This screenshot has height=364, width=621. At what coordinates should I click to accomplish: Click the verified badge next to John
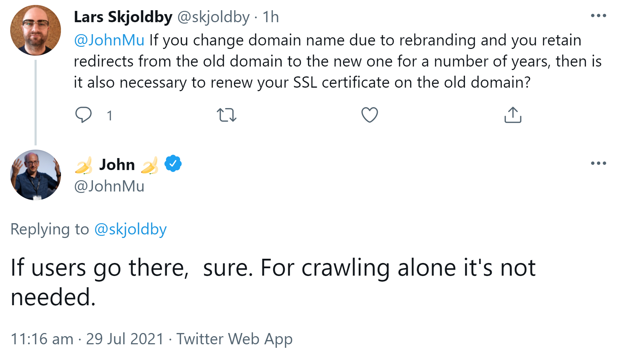coord(173,163)
